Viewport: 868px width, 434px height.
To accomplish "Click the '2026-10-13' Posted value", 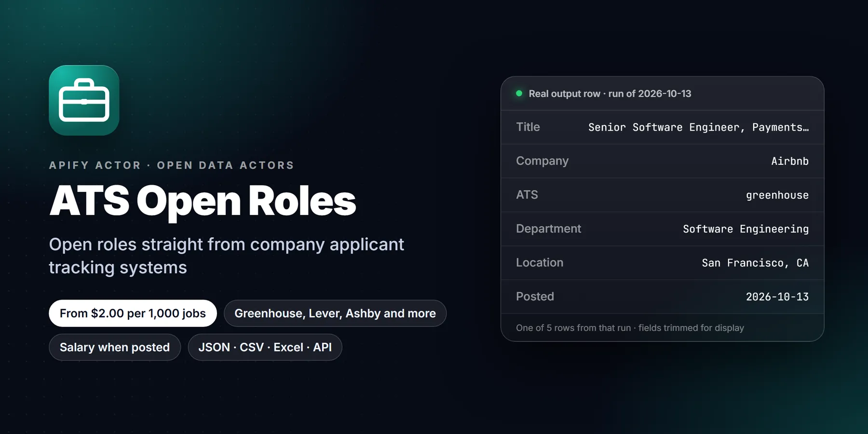I will 777,297.
